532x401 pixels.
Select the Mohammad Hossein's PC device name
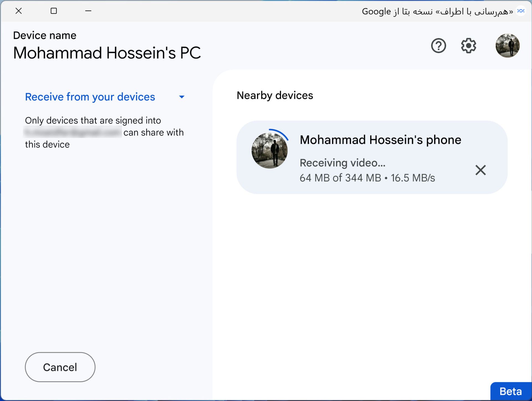[107, 53]
